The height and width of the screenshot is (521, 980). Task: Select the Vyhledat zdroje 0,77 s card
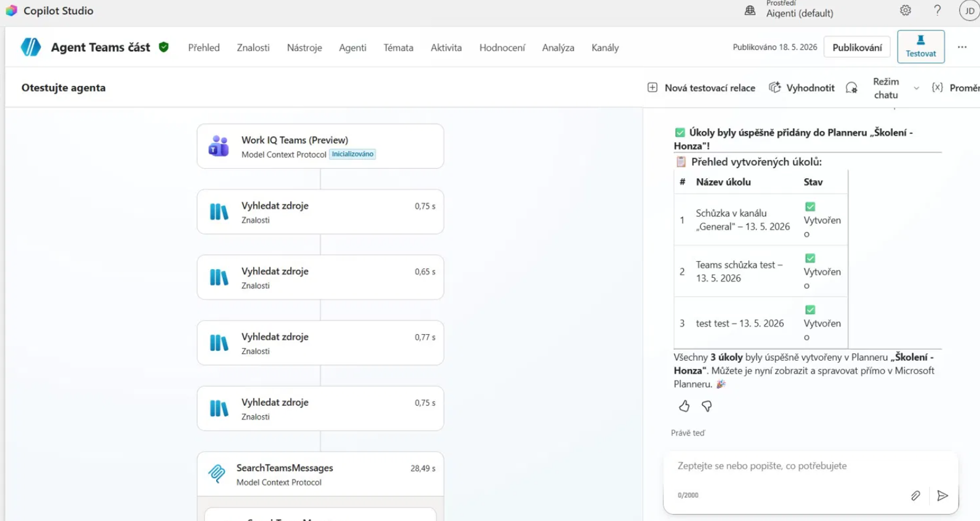[320, 343]
